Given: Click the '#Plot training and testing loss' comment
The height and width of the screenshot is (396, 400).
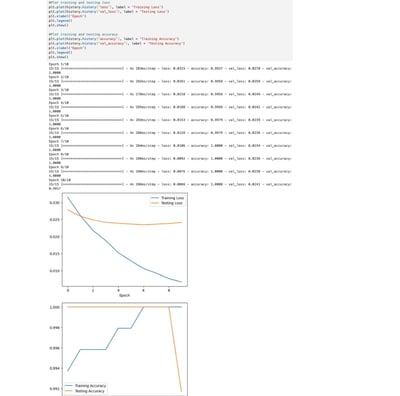Looking at the screenshot, I should (79, 2).
